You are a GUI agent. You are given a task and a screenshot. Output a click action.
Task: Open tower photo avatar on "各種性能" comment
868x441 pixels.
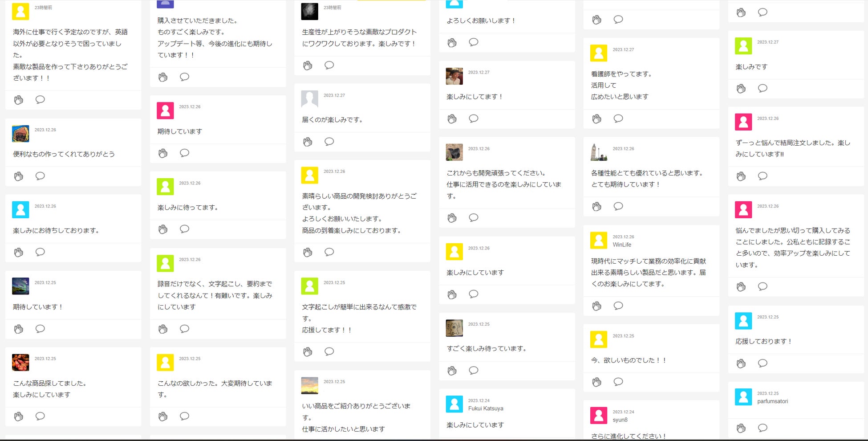(599, 152)
